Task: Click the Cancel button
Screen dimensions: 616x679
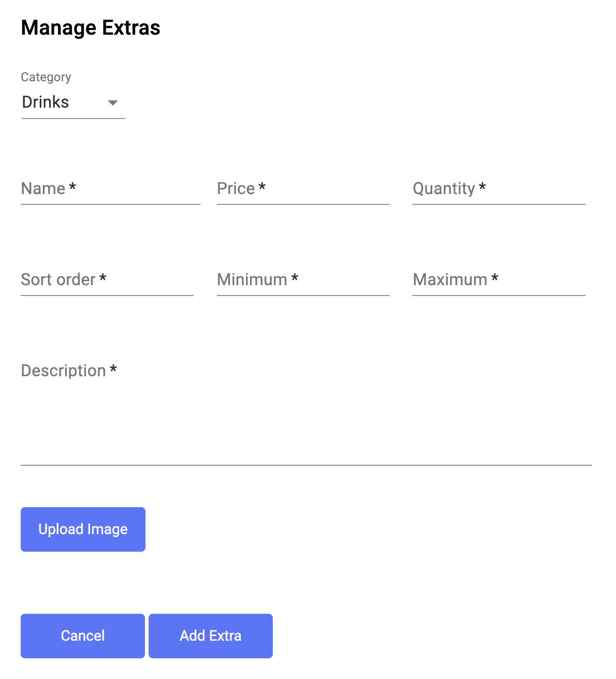Action: tap(83, 636)
